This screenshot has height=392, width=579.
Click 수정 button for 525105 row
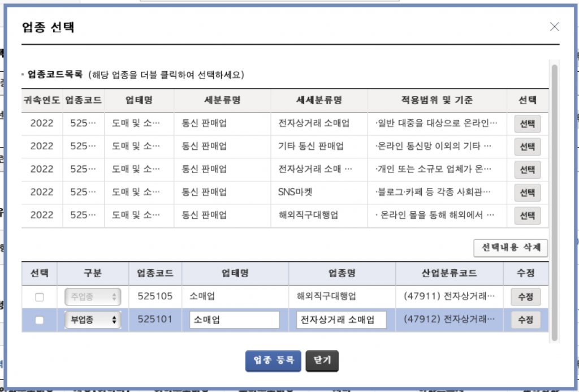click(525, 296)
